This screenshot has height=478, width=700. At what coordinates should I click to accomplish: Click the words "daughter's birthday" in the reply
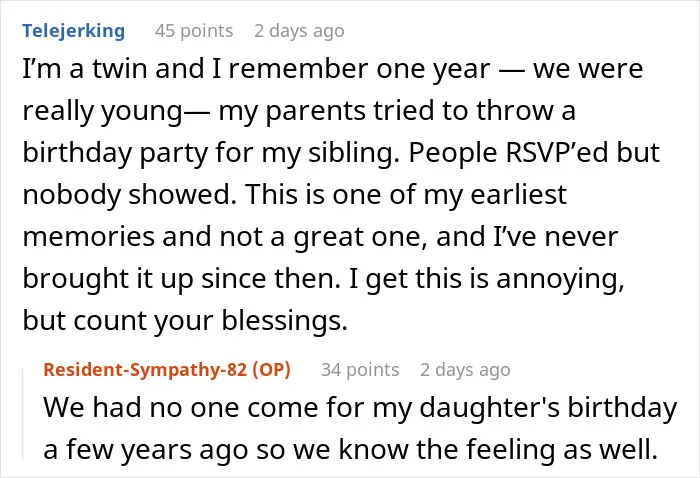click(x=549, y=407)
